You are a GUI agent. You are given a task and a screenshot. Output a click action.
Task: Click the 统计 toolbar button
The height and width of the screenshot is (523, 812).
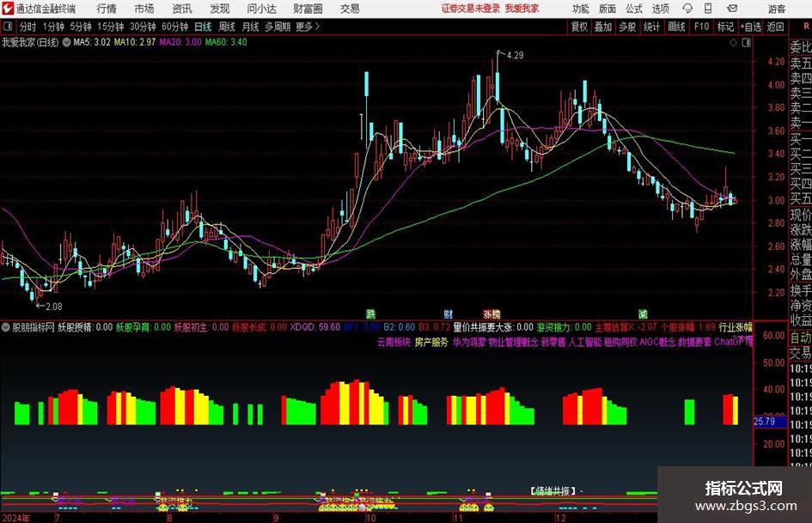pos(651,27)
